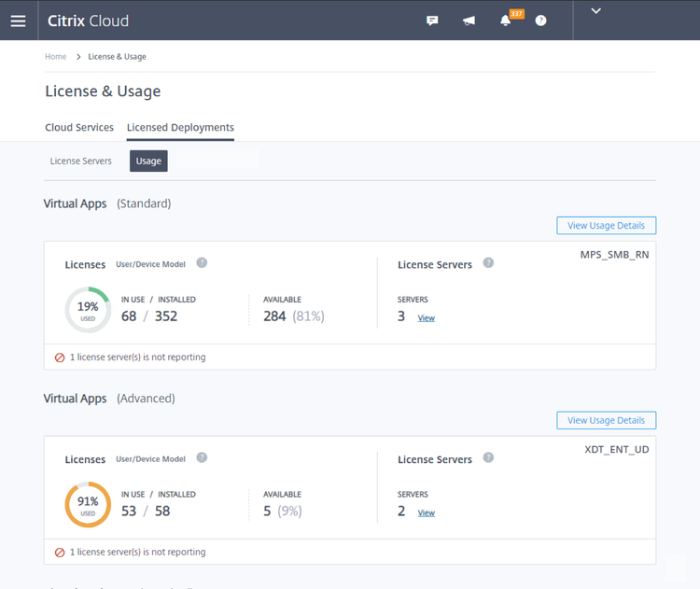Select the Licensed Deployments tab
This screenshot has height=589, width=700.
point(180,127)
